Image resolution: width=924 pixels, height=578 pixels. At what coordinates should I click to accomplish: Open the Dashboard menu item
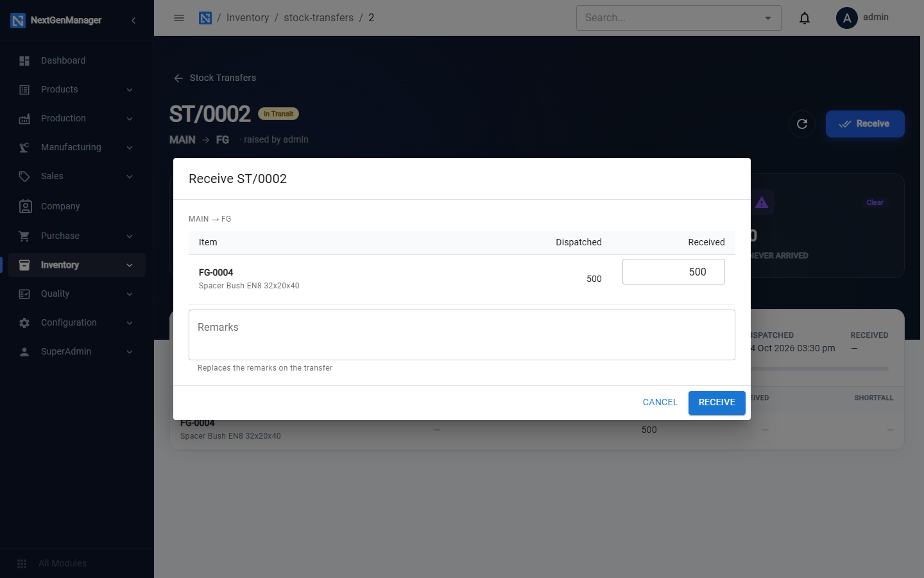[77, 60]
